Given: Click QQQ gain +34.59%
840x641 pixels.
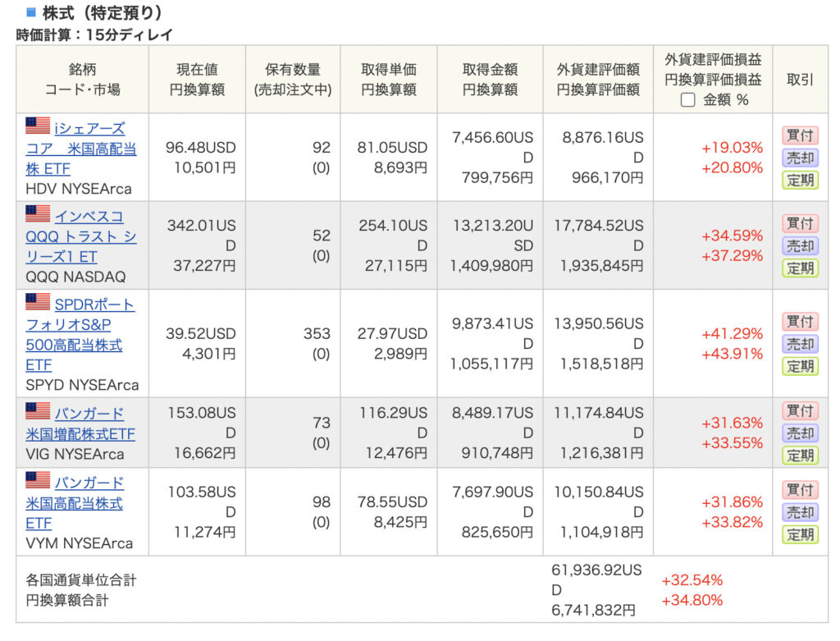Looking at the screenshot, I should [733, 236].
